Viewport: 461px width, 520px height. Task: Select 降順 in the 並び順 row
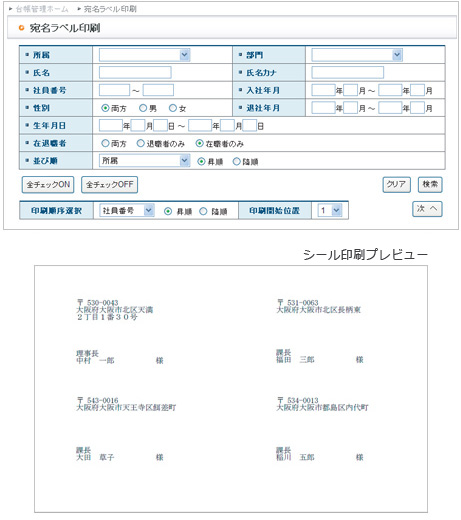point(237,161)
